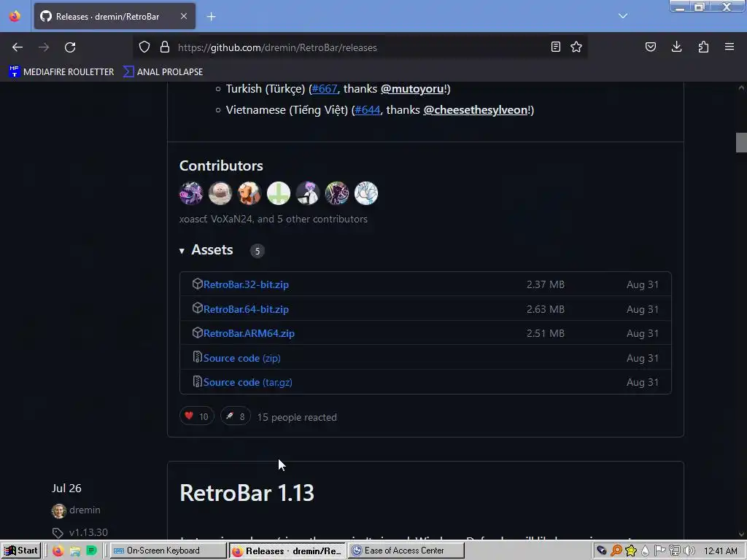Download RetroBar.64-bit.zip
Image resolution: width=747 pixels, height=560 pixels.
tap(246, 309)
